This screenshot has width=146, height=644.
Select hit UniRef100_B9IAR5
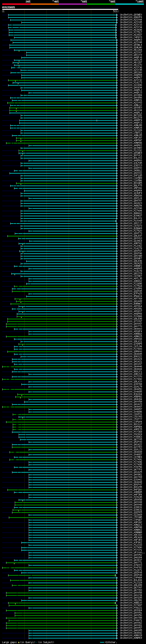click(131, 183)
